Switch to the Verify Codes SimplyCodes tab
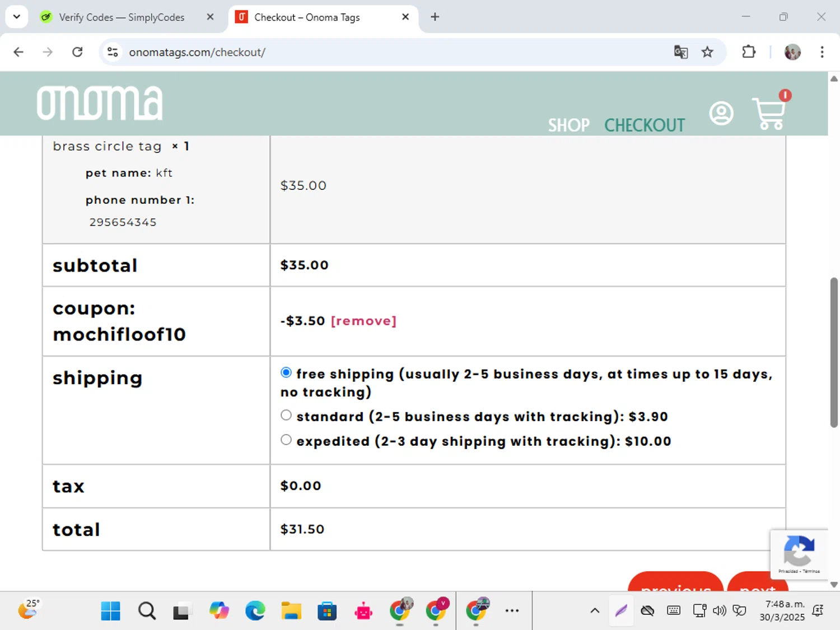840x630 pixels. [122, 17]
